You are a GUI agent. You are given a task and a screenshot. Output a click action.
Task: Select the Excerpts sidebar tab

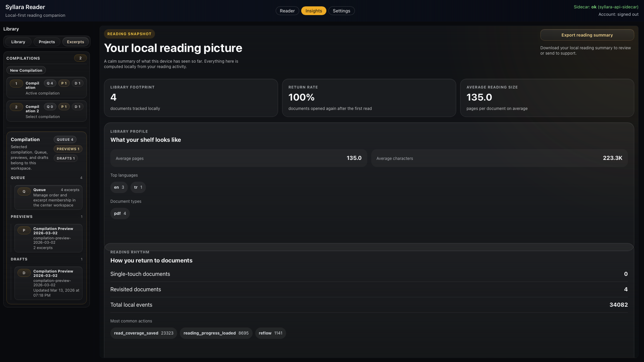tap(75, 42)
